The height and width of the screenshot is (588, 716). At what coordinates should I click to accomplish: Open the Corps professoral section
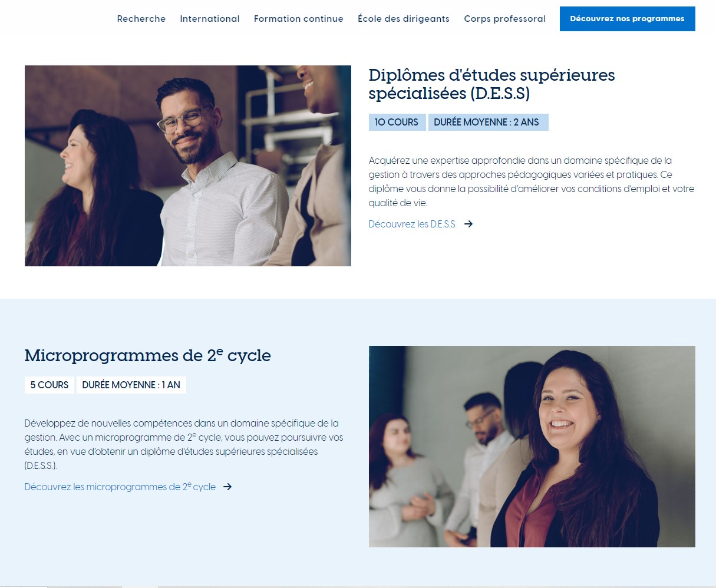(x=505, y=19)
